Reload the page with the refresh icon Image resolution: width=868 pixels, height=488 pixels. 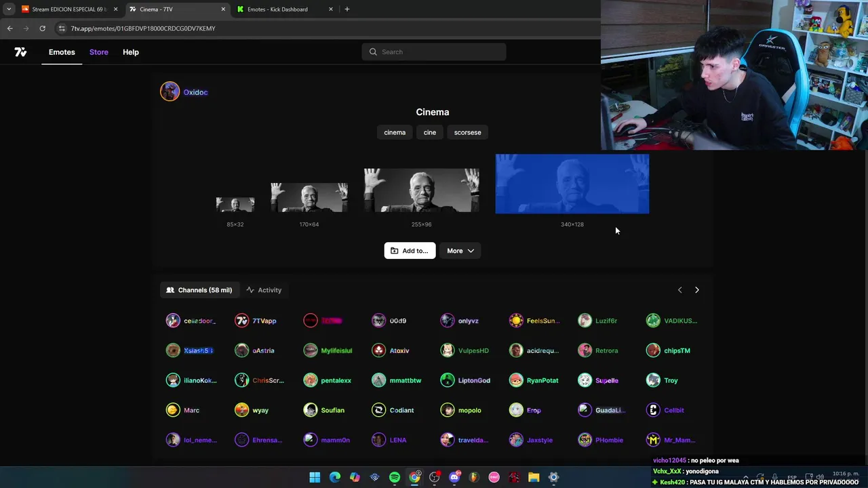click(x=42, y=28)
